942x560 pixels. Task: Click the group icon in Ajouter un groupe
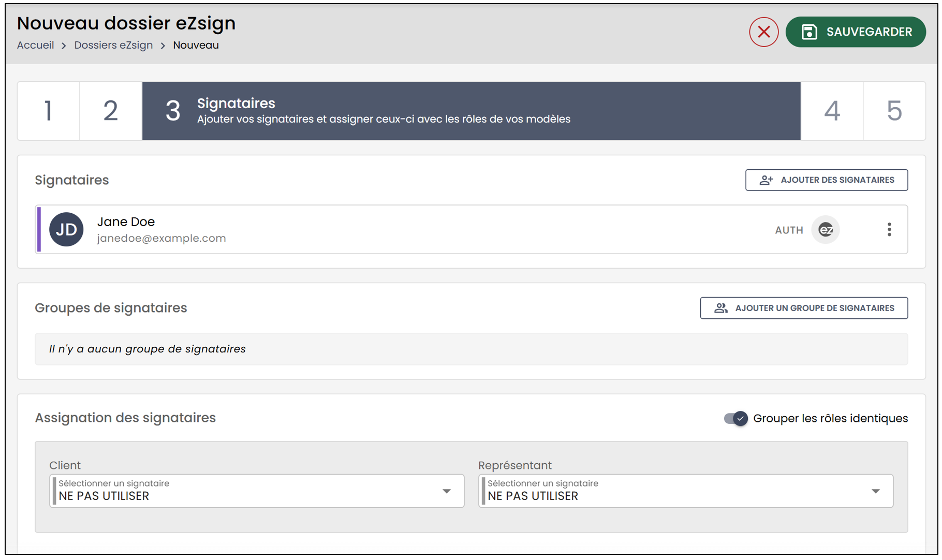[721, 308]
